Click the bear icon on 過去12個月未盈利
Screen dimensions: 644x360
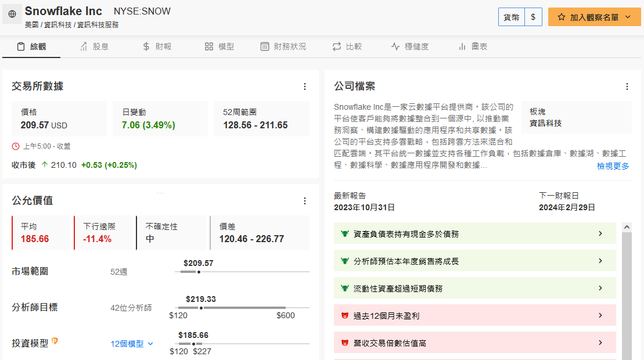click(344, 316)
